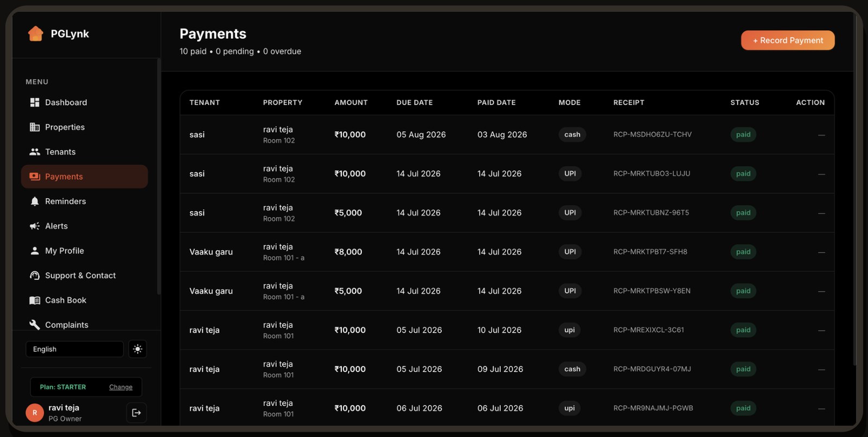Open Complaints from the sidebar
This screenshot has height=437, width=868.
click(84, 325)
